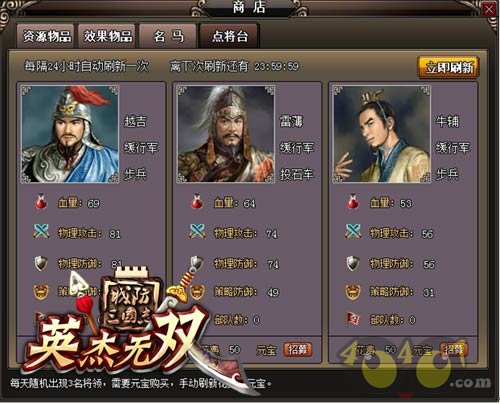Select portrait of general 雷薄
This screenshot has height=404, width=500.
(226, 134)
